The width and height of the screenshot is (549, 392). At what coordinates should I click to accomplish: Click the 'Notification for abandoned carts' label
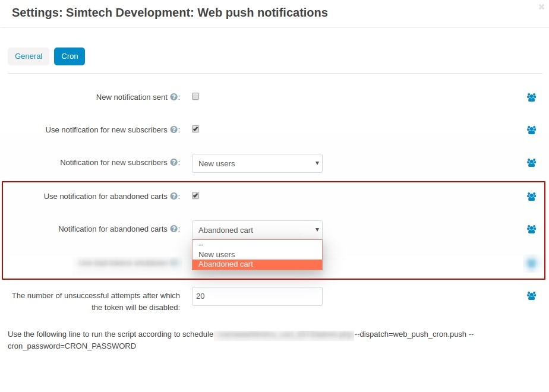pos(113,229)
